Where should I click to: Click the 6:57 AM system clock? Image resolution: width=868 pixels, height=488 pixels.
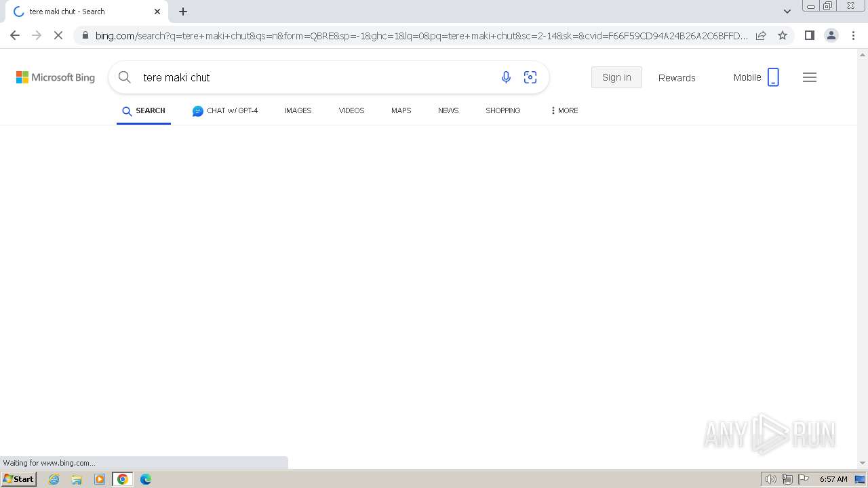(833, 479)
